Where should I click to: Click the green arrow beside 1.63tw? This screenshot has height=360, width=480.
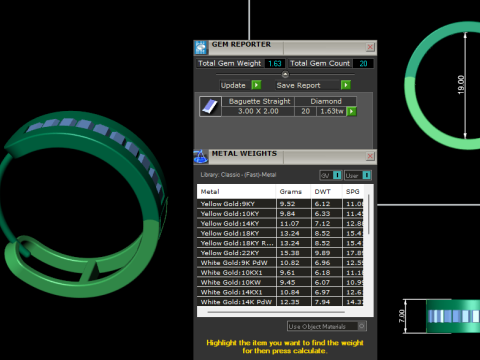pos(351,111)
